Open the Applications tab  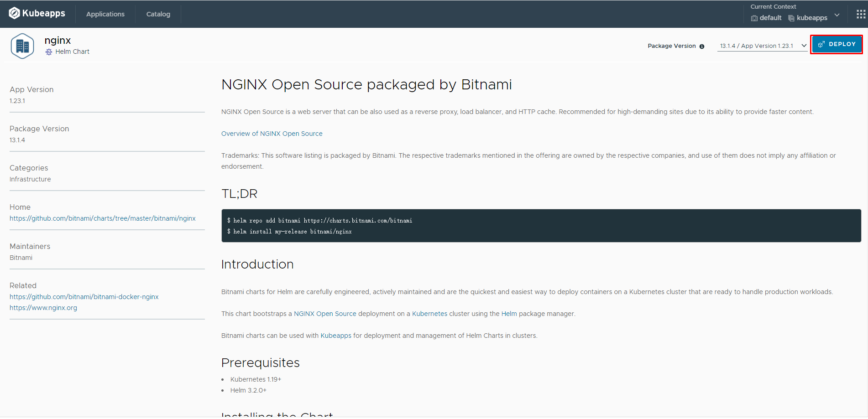pyautogui.click(x=105, y=14)
